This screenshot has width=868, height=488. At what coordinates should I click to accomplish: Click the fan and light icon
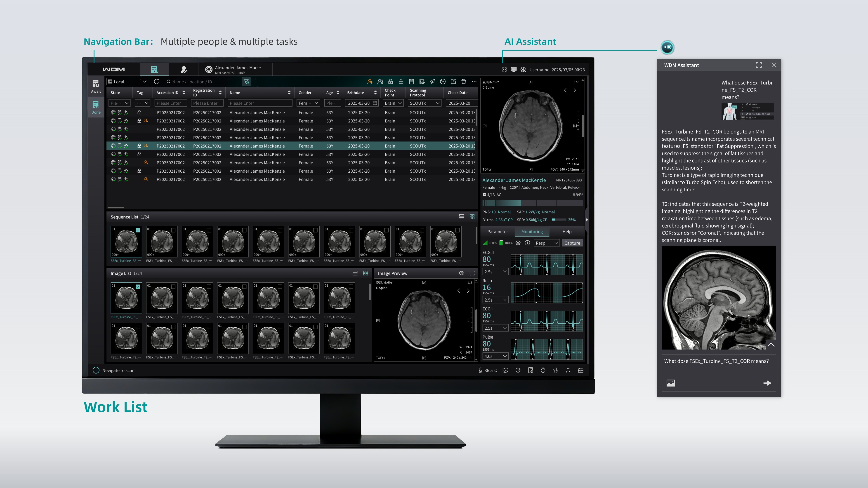(x=556, y=370)
